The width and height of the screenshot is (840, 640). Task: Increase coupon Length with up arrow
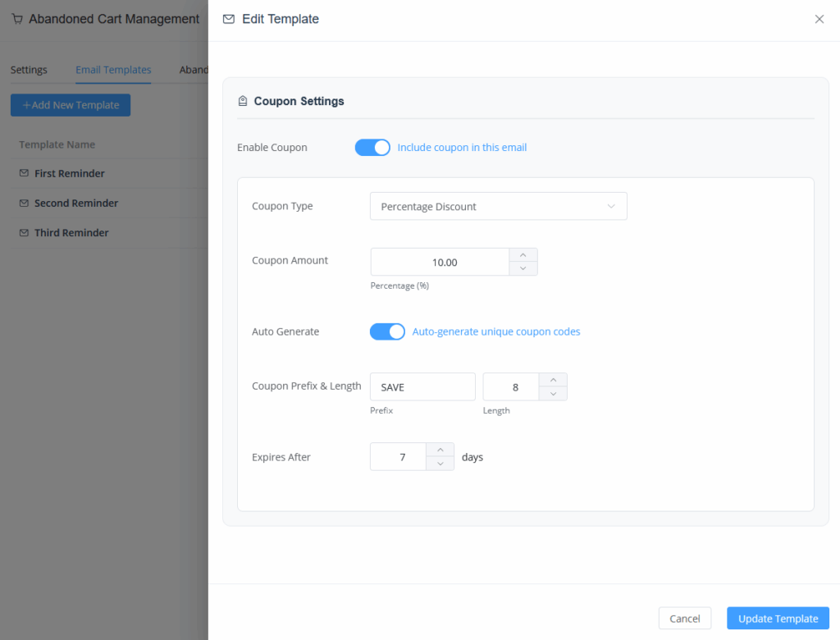[553, 380]
